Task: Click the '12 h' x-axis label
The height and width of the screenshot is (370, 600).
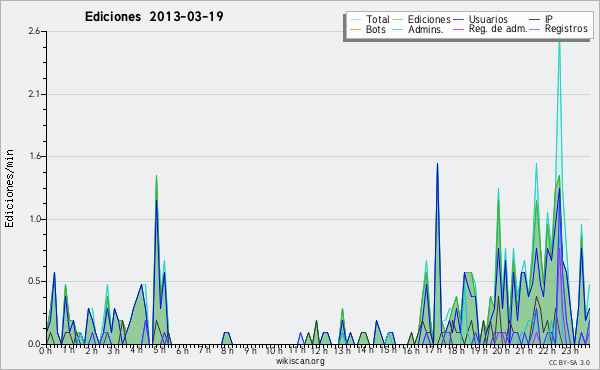Action: (x=319, y=351)
